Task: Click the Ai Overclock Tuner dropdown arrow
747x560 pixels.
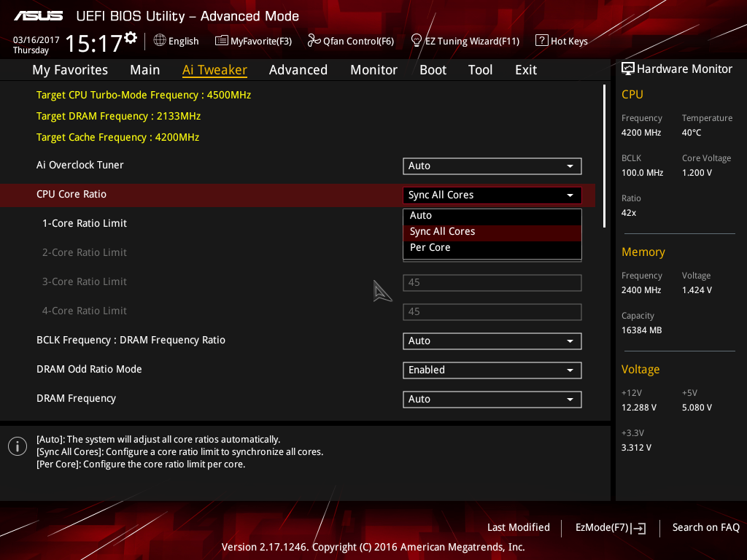Action: tap(570, 166)
